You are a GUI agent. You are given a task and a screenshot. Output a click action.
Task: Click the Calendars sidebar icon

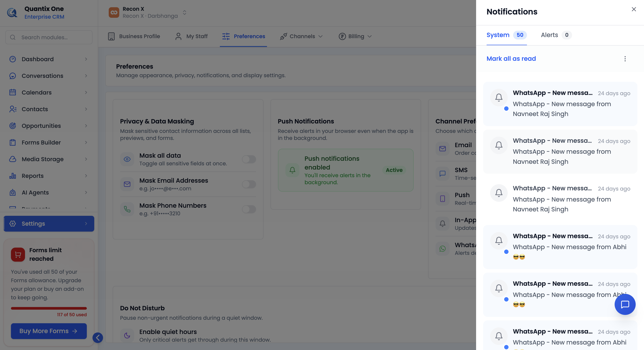point(12,92)
